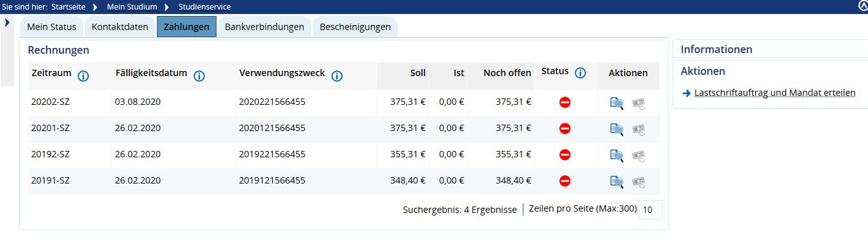View invoice details for 20191-SZ
Viewport: 868px width, 250px height.
click(x=617, y=182)
